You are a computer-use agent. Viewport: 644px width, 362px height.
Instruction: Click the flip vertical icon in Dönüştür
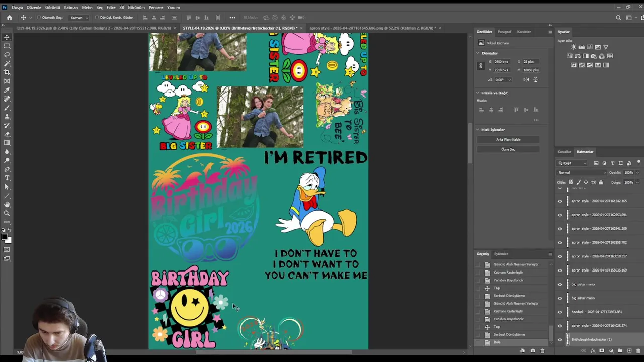535,79
